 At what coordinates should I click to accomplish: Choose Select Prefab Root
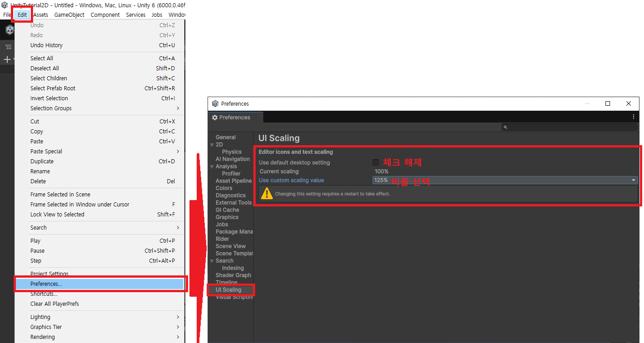(x=100, y=88)
